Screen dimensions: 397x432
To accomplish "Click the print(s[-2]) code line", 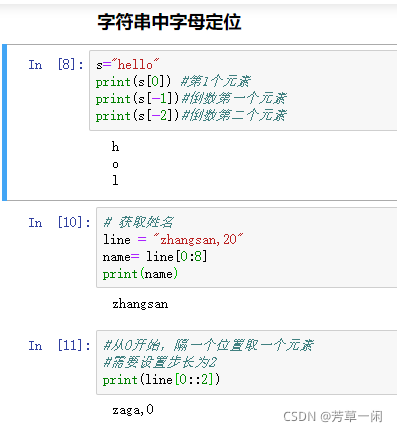I will click(x=191, y=115).
